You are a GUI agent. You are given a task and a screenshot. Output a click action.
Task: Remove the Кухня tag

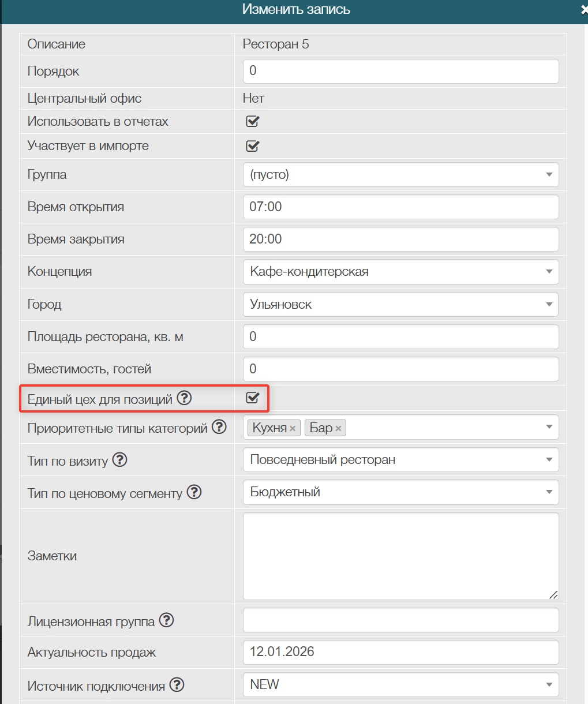coord(293,428)
